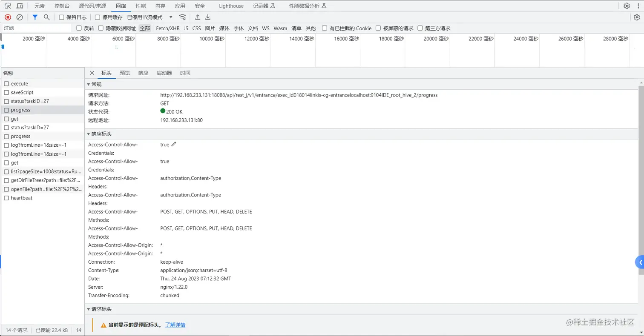This screenshot has height=336, width=644.
Task: Filter requests by 图片 type
Action: coord(210,28)
